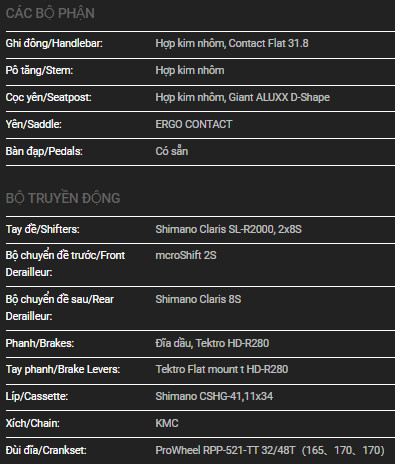Click the BỘ TRUYỀN ĐỘNG section heading
Image resolution: width=395 pixels, height=464 pixels.
[63, 198]
